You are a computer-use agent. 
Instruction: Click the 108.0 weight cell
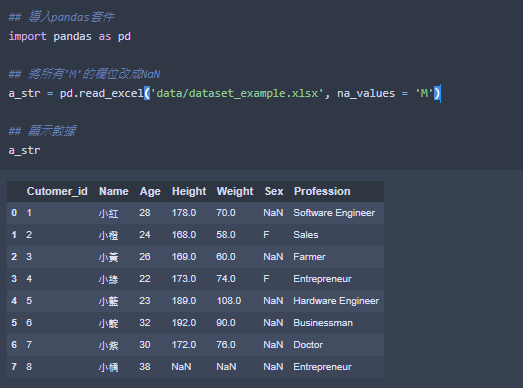click(x=228, y=301)
